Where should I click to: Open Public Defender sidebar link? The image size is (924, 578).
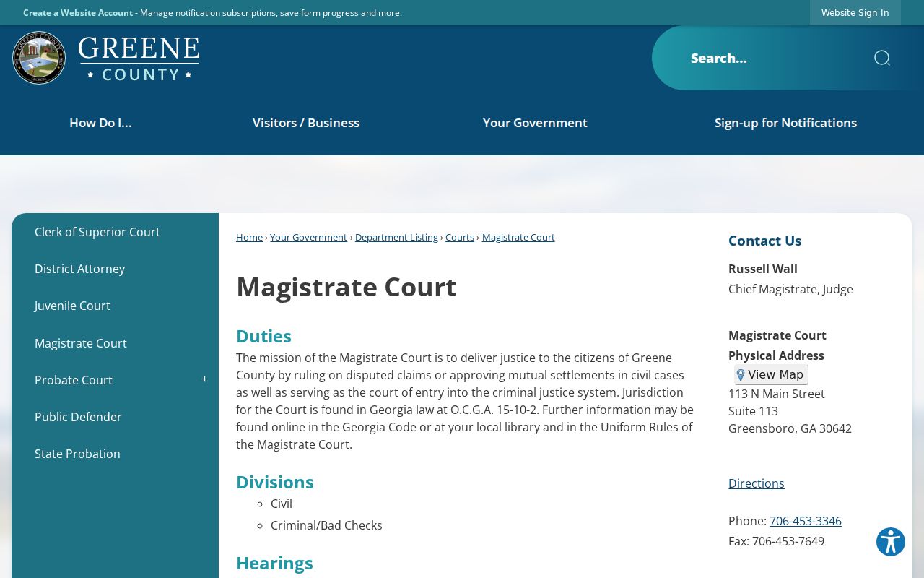coord(78,417)
